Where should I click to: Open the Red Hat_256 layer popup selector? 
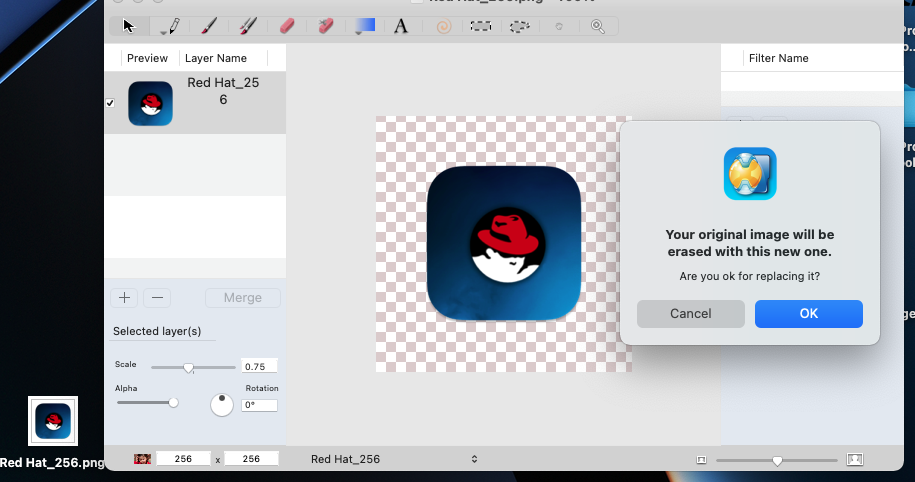coord(394,459)
